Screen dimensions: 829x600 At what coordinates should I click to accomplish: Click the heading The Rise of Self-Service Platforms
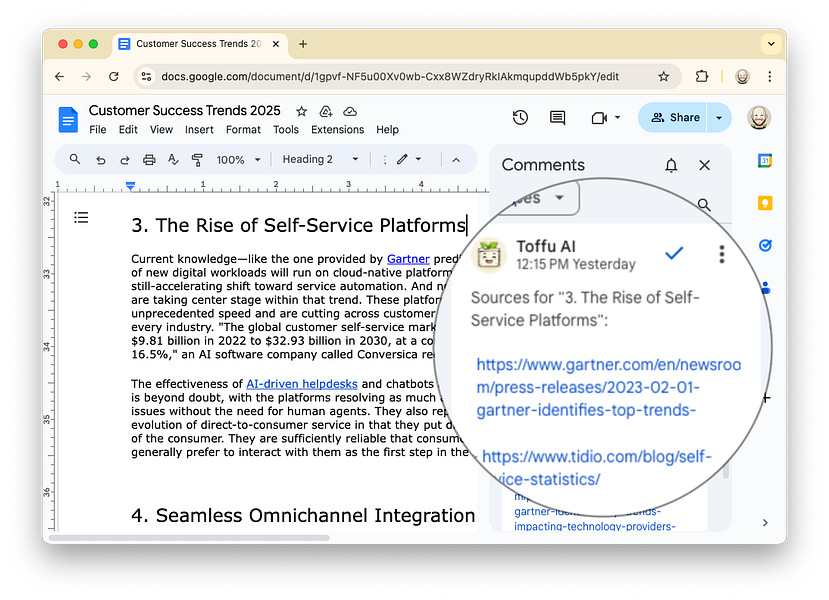coord(299,225)
